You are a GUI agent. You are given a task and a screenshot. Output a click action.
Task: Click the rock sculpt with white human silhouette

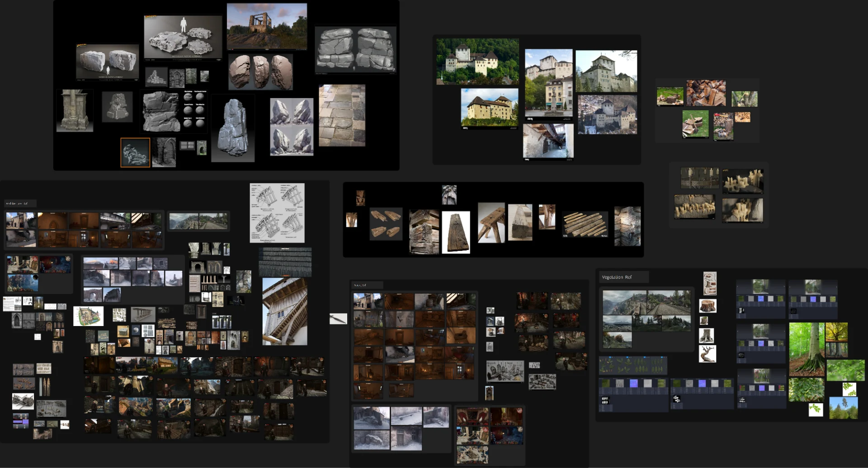[183, 38]
